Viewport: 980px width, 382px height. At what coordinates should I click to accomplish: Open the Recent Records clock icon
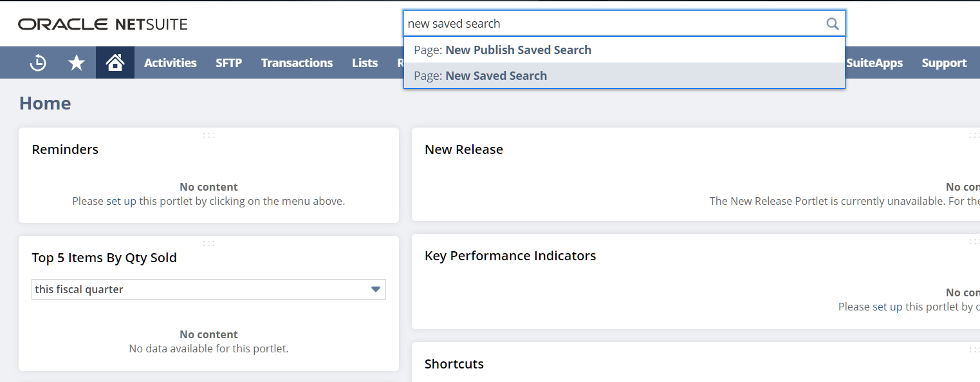38,62
